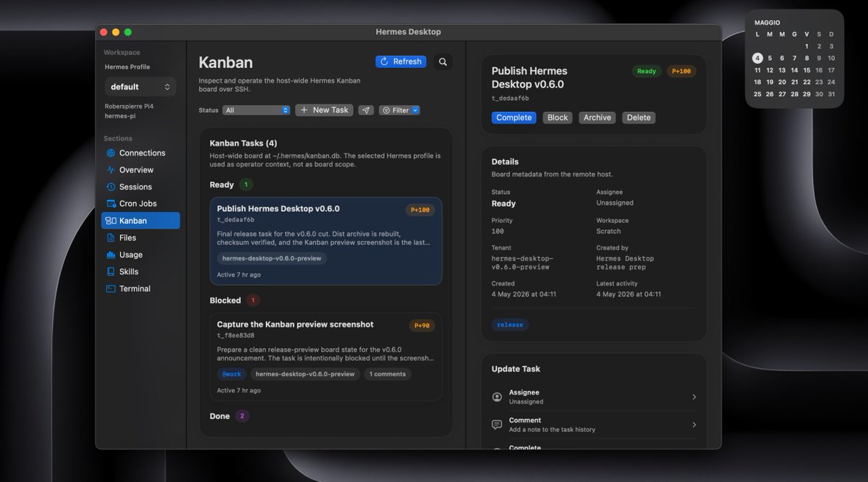Archive the selected task
Viewport: 868px width, 482px height.
click(597, 117)
